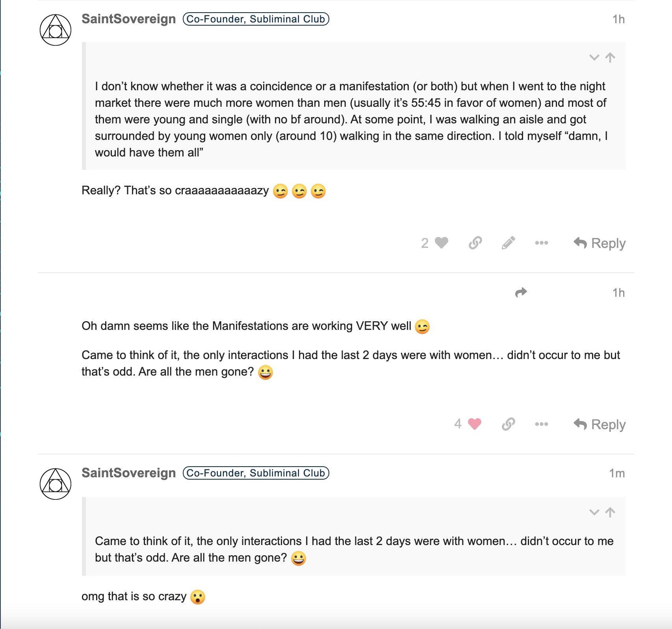Image resolution: width=672 pixels, height=629 pixels.
Task: Open the SaintSovereign profile from the top username
Action: coord(129,19)
